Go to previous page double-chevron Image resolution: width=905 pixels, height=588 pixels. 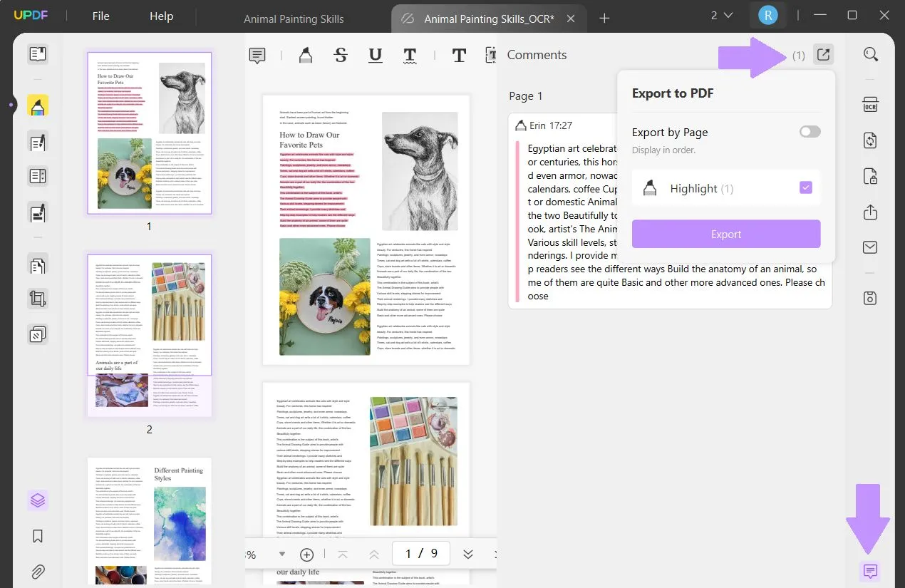pos(374,554)
